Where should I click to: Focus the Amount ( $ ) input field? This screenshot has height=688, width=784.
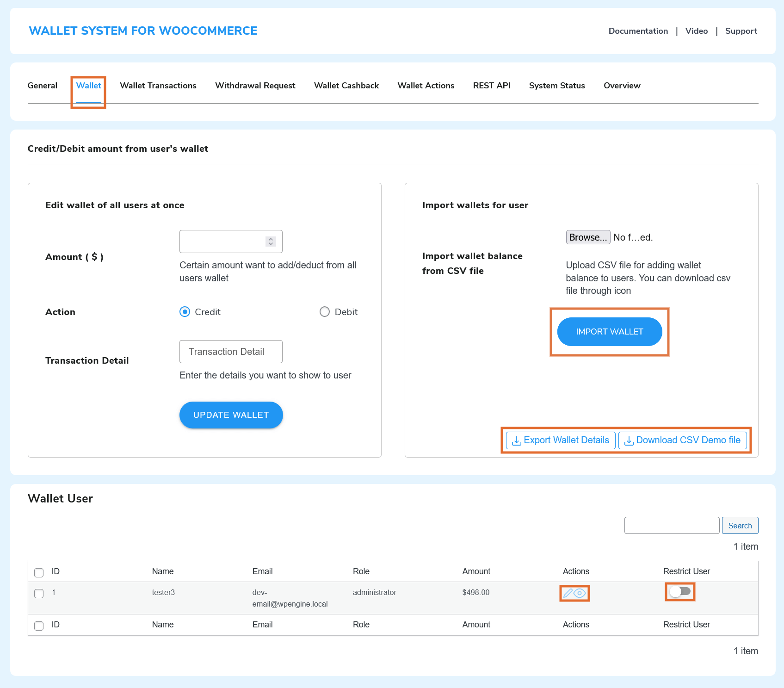[231, 242]
